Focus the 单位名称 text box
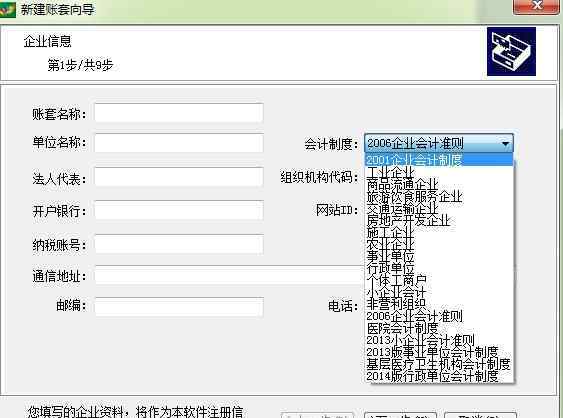The width and height of the screenshot is (563, 418). pos(179,143)
